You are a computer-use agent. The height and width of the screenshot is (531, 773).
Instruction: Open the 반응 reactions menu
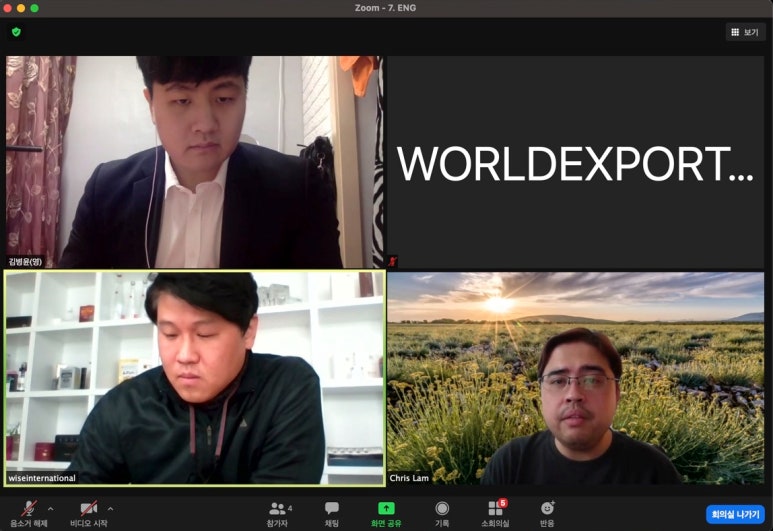(x=547, y=513)
